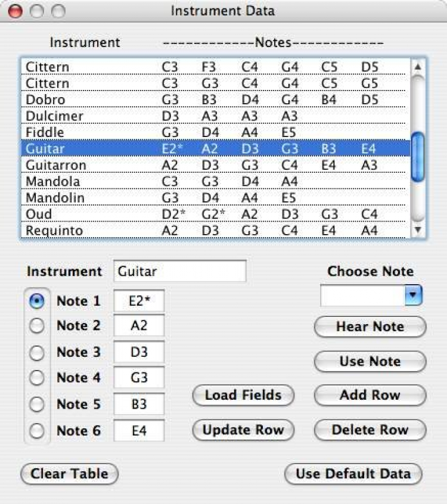Pick the Note 6 radio button
This screenshot has width=447, height=504.
[37, 431]
